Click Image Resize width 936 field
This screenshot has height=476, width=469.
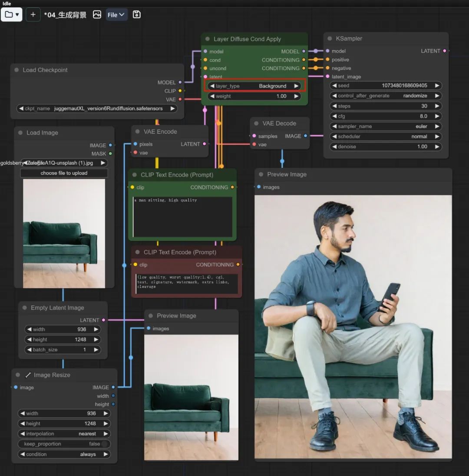(x=64, y=413)
